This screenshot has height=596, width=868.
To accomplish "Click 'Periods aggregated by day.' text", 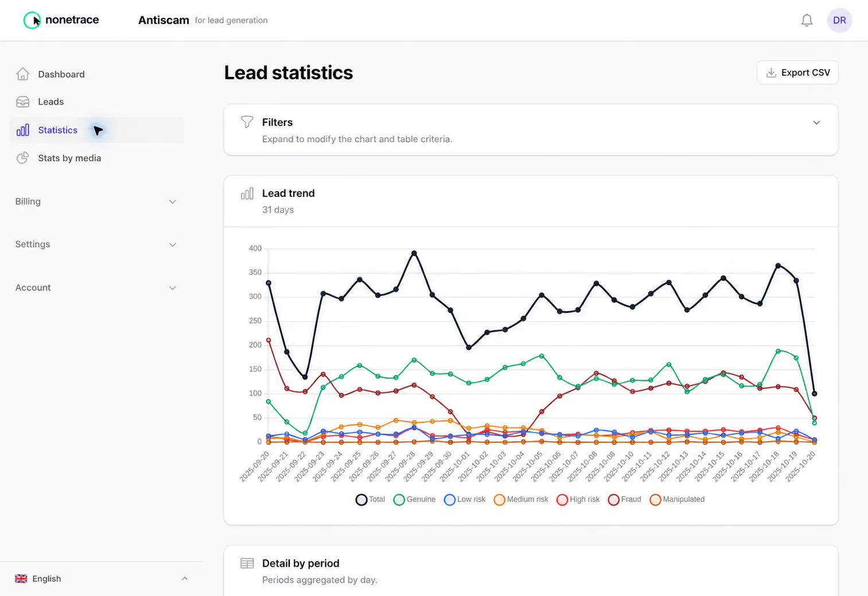I will click(320, 580).
